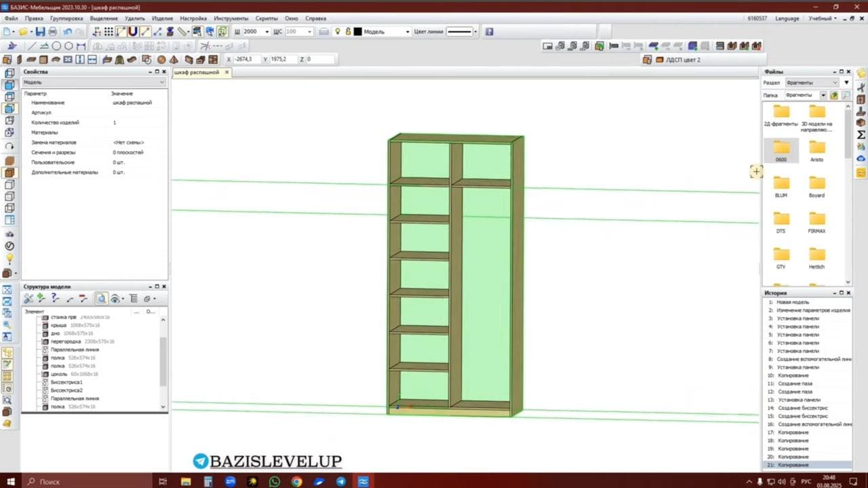The width and height of the screenshot is (868, 488).
Task: Click the Save diskette icon
Action: click(x=40, y=31)
